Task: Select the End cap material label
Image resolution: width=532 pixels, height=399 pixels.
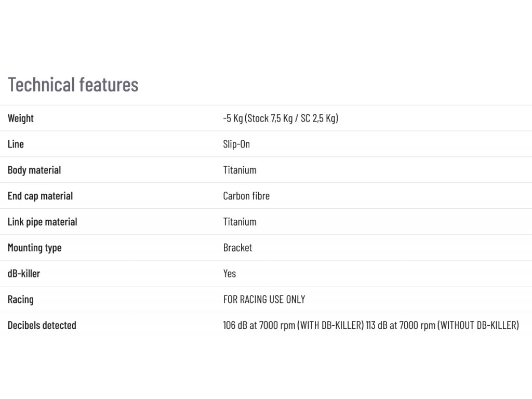Action: point(41,196)
